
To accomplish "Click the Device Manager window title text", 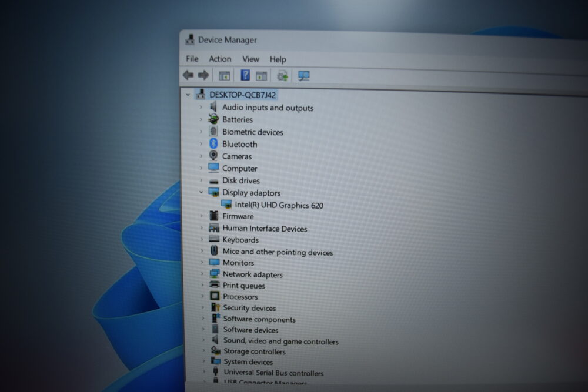I will pyautogui.click(x=227, y=40).
